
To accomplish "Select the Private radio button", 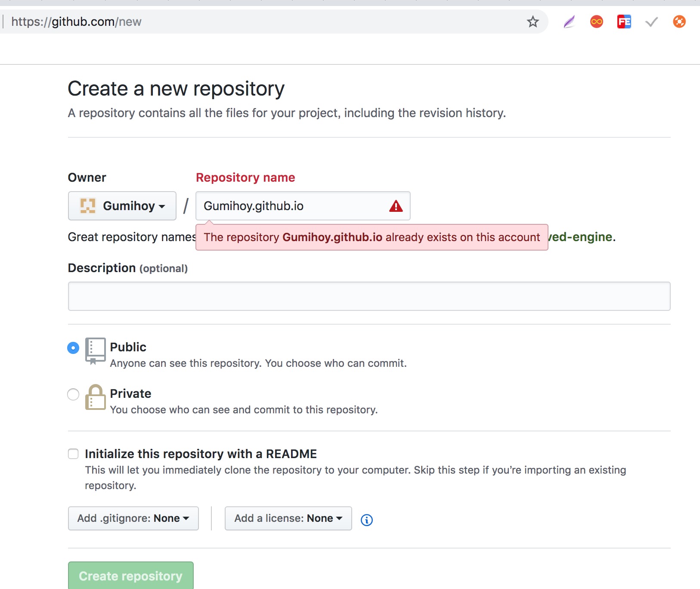I will point(73,394).
